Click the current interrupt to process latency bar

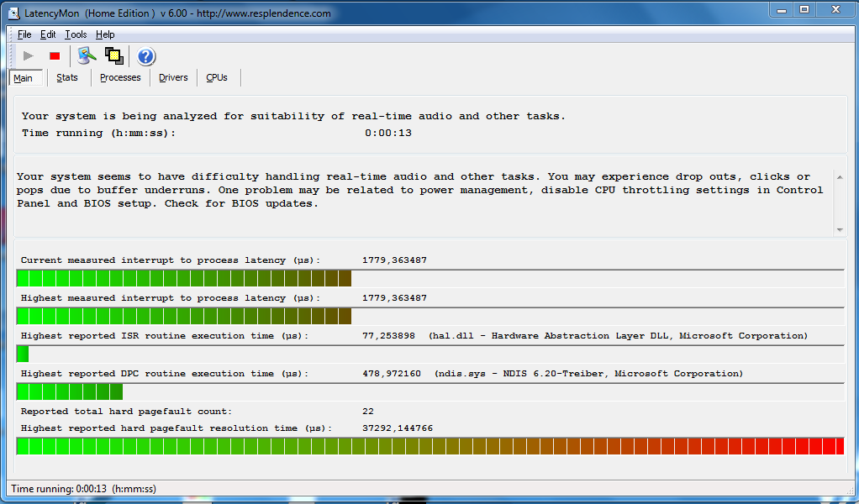coord(430,278)
